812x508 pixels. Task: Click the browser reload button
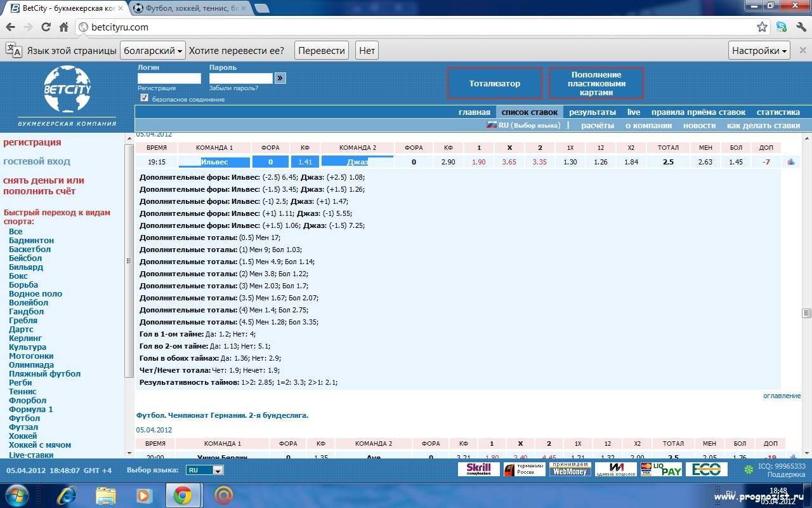[x=46, y=27]
